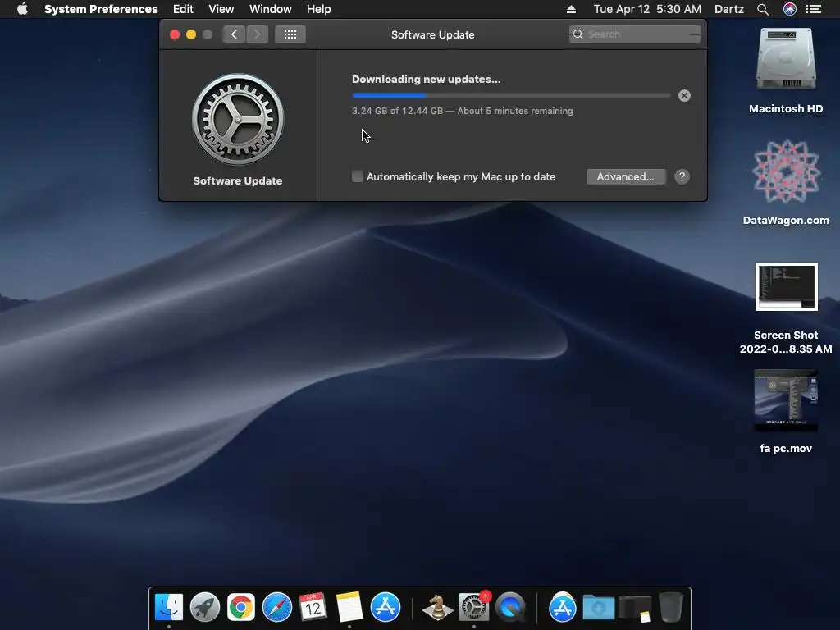This screenshot has height=630, width=840.
Task: Open the System Preferences menu
Action: 101,9
